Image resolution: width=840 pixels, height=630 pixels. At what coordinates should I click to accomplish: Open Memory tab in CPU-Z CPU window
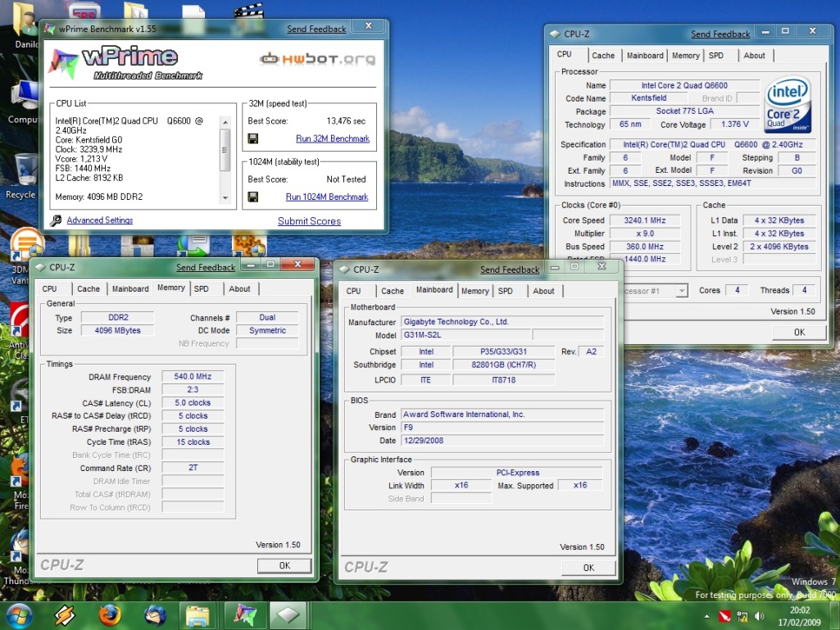[x=686, y=56]
